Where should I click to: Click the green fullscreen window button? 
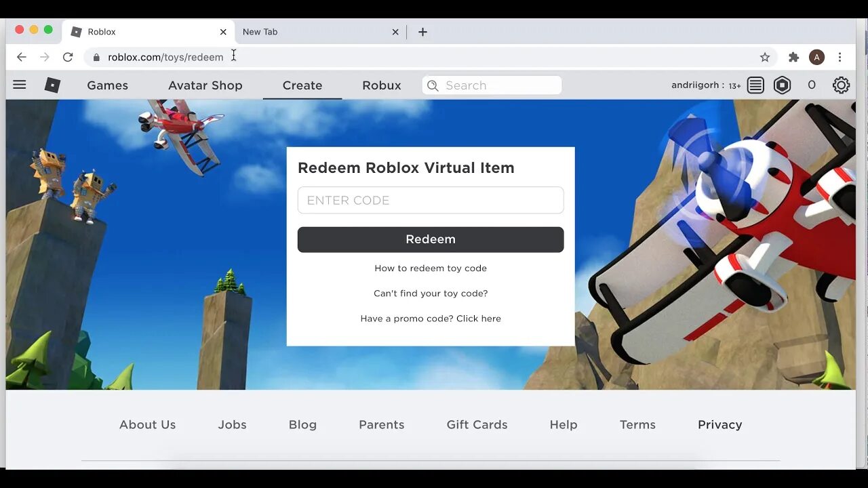pyautogui.click(x=48, y=30)
